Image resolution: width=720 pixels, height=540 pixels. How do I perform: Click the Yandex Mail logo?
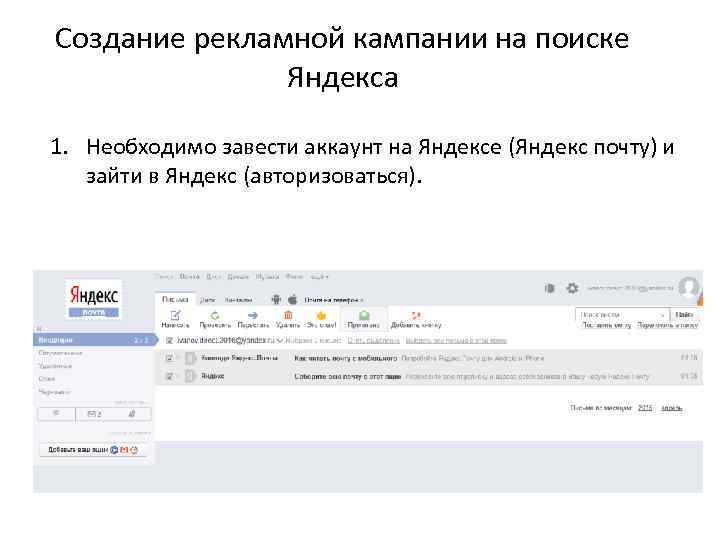coord(93,299)
